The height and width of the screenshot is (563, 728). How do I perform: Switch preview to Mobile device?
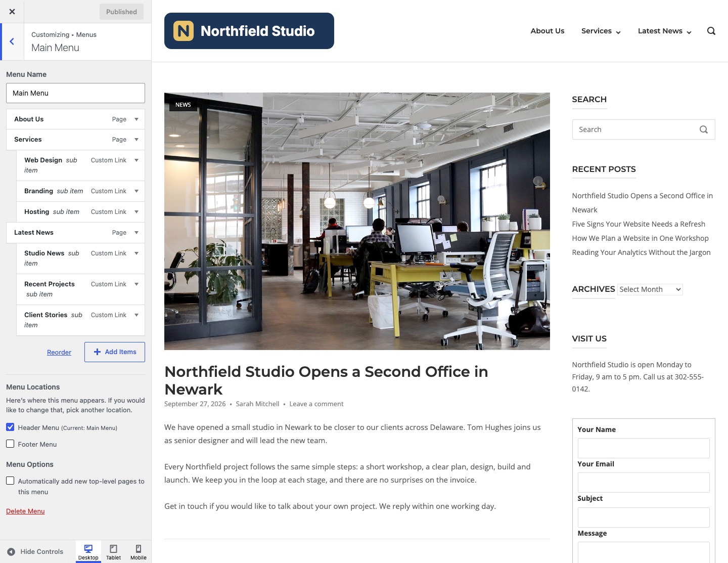tap(139, 551)
